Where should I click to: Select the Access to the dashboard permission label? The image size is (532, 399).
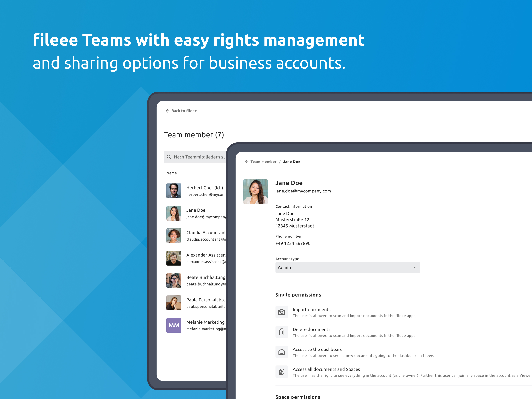(x=317, y=350)
